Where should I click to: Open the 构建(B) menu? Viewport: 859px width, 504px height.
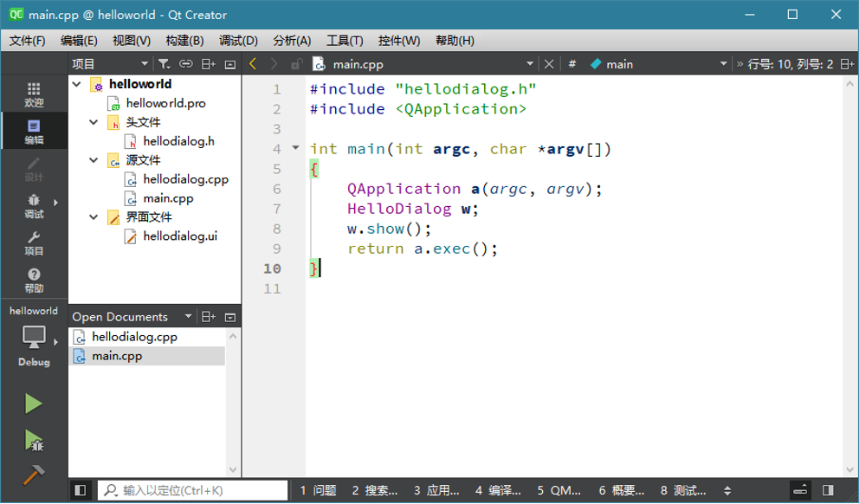click(x=184, y=41)
